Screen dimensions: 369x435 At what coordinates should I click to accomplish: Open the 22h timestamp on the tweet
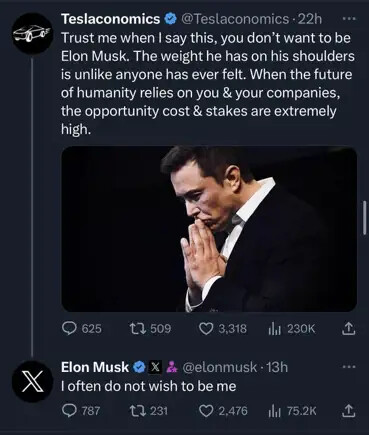tap(309, 19)
